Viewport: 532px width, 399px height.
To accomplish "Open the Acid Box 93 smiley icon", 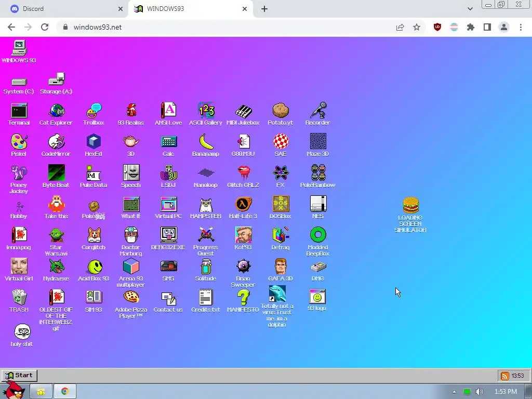I will tap(94, 270).
